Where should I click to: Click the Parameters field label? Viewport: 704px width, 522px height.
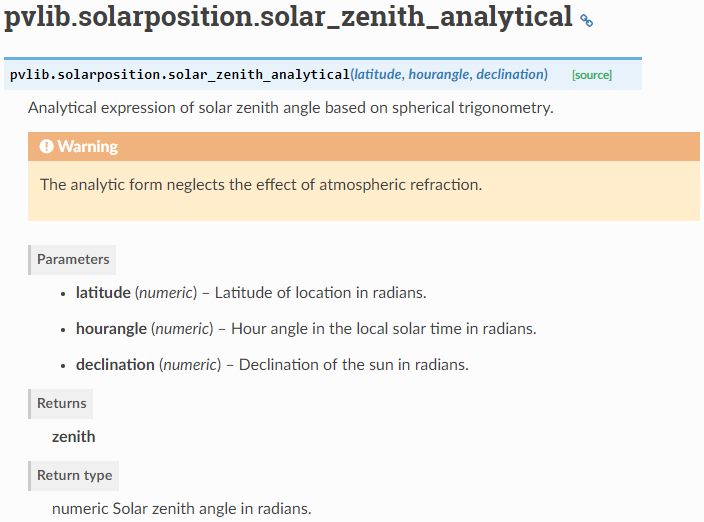73,259
